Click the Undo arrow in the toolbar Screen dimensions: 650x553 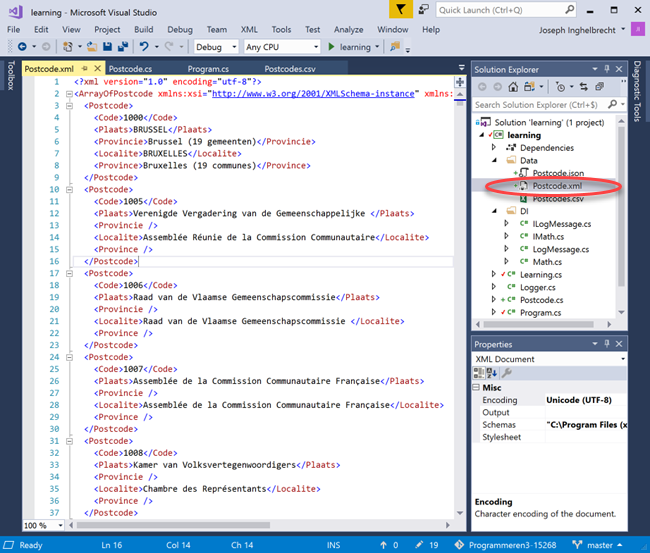click(x=145, y=47)
